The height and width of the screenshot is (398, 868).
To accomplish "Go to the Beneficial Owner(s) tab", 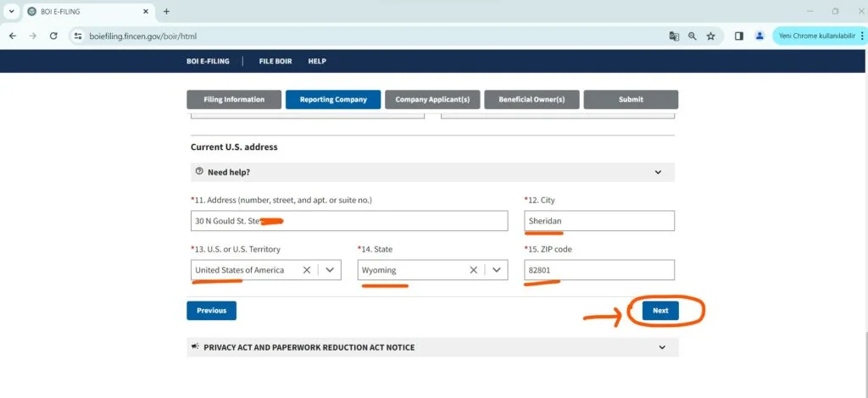I will 531,99.
